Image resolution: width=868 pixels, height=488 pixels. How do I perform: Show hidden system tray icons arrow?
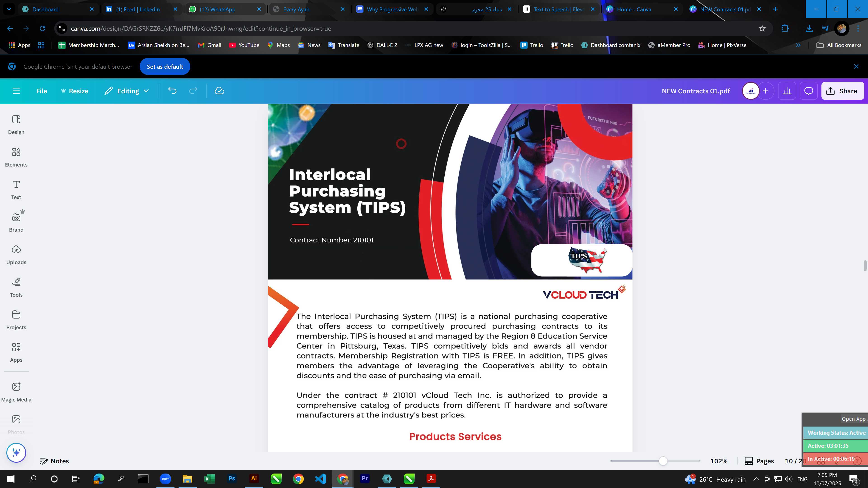click(x=756, y=479)
